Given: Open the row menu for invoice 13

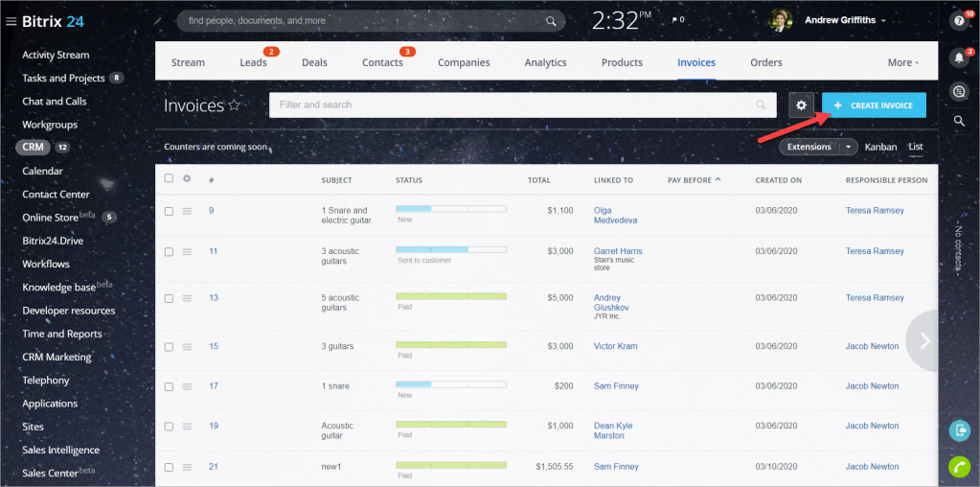Looking at the screenshot, I should [x=187, y=298].
